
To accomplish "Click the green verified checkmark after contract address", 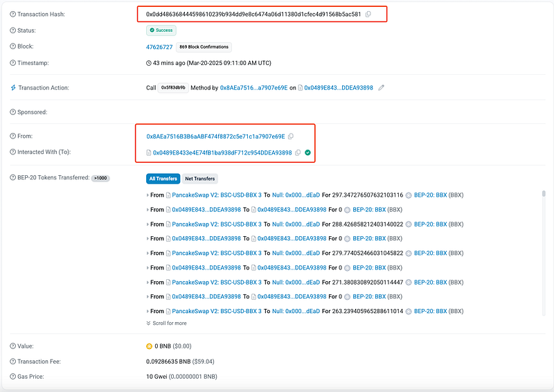I will 307,152.
